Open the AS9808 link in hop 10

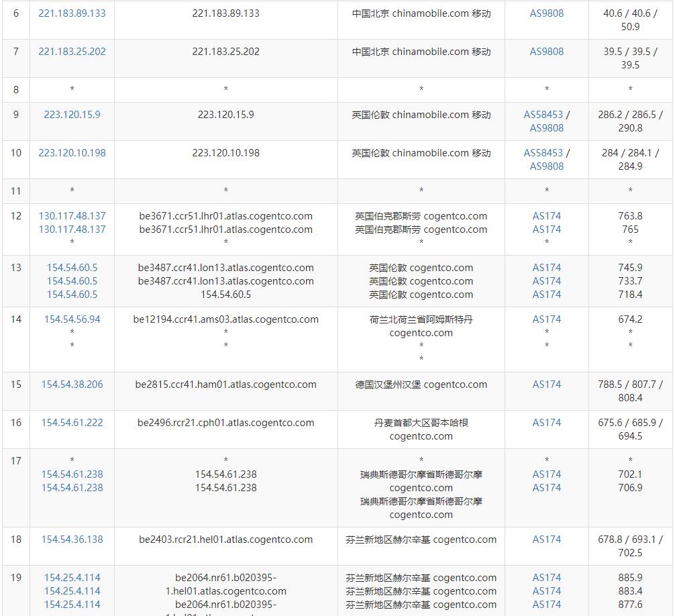pos(546,166)
